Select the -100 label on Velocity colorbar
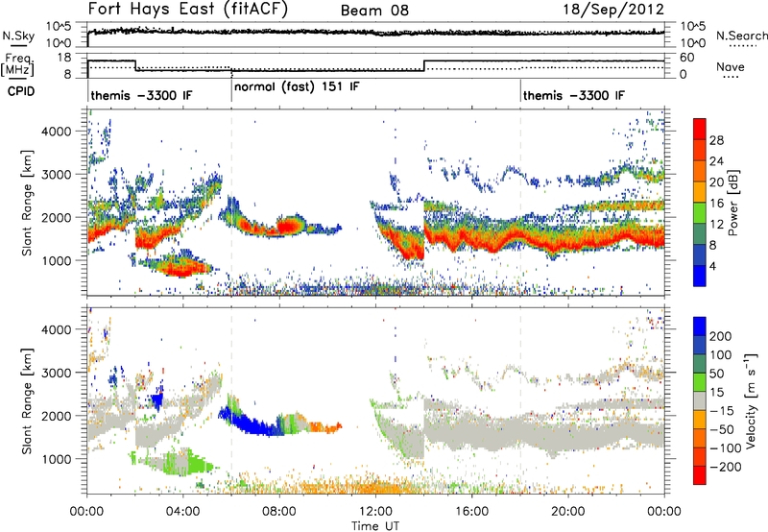Image resolution: width=768 pixels, height=532 pixels. tap(725, 447)
